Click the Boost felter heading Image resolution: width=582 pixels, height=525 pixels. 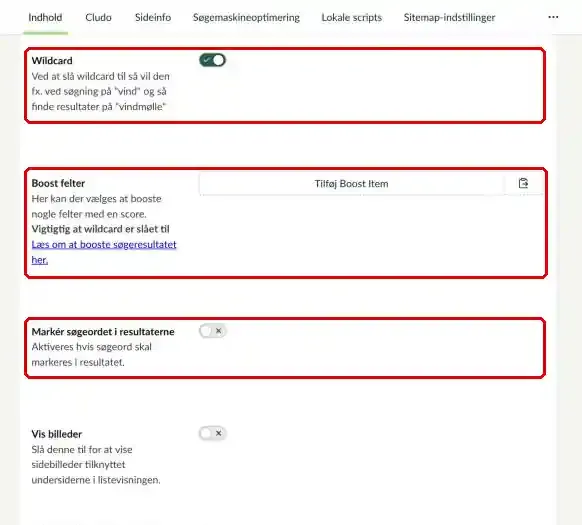pos(58,183)
